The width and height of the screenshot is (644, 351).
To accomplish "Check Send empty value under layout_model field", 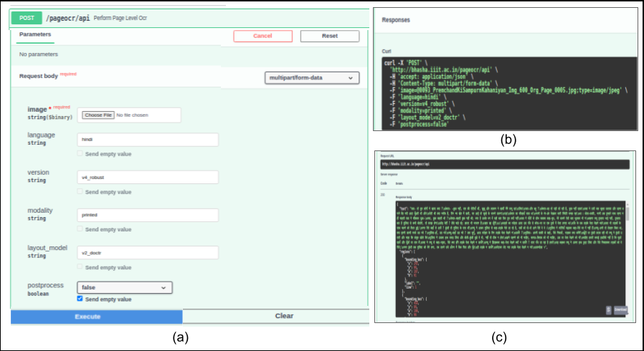I will 80,267.
